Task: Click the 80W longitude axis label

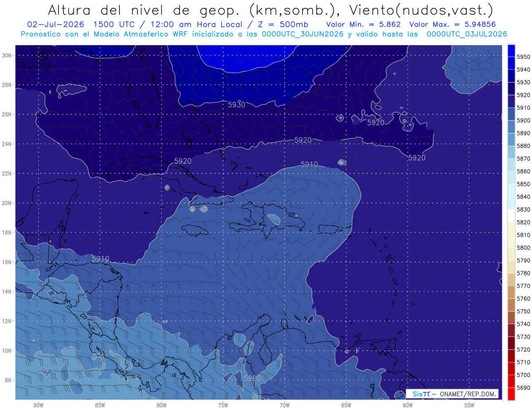Action: [161, 405]
